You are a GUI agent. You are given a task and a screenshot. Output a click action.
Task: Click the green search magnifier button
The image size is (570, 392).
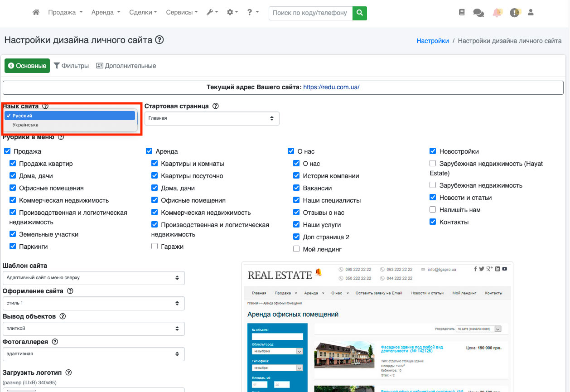coord(360,13)
